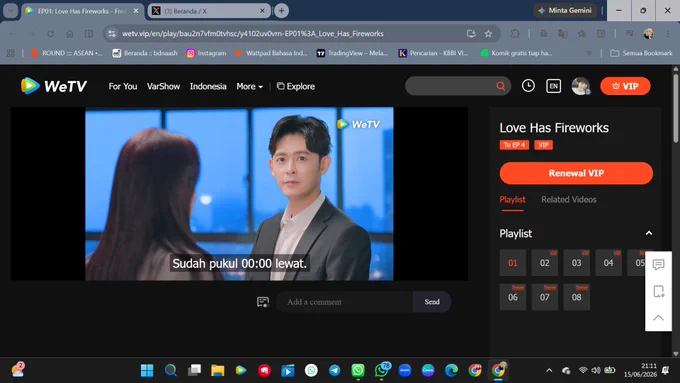The image size is (680, 383).
Task: Go to the Indonesia category
Action: point(208,86)
